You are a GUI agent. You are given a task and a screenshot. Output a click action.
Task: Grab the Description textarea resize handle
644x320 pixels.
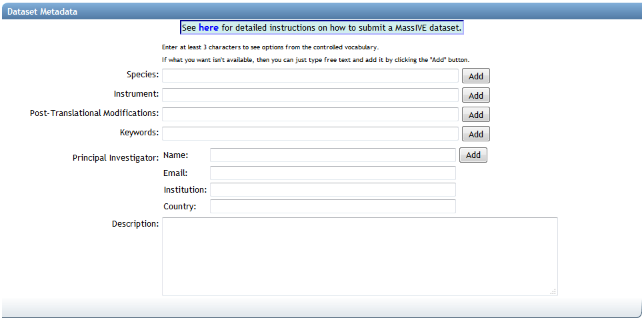(x=553, y=291)
